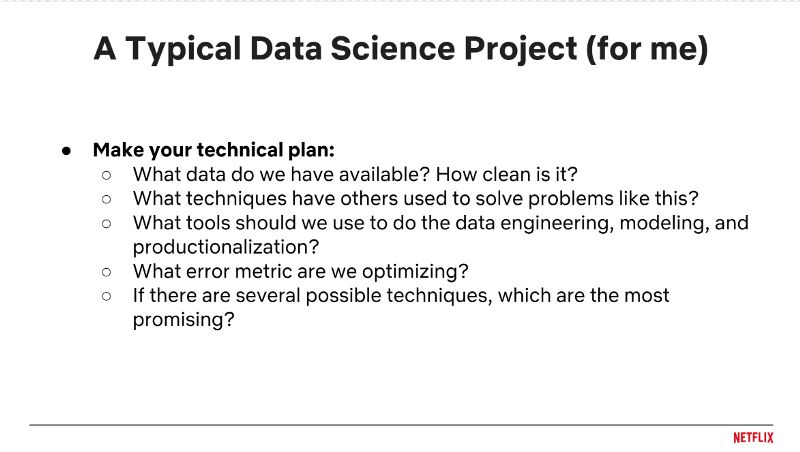Viewport: 800px width, 452px height.
Task: Click the hollow bullet beside 'If there are several'
Action: coord(107,295)
